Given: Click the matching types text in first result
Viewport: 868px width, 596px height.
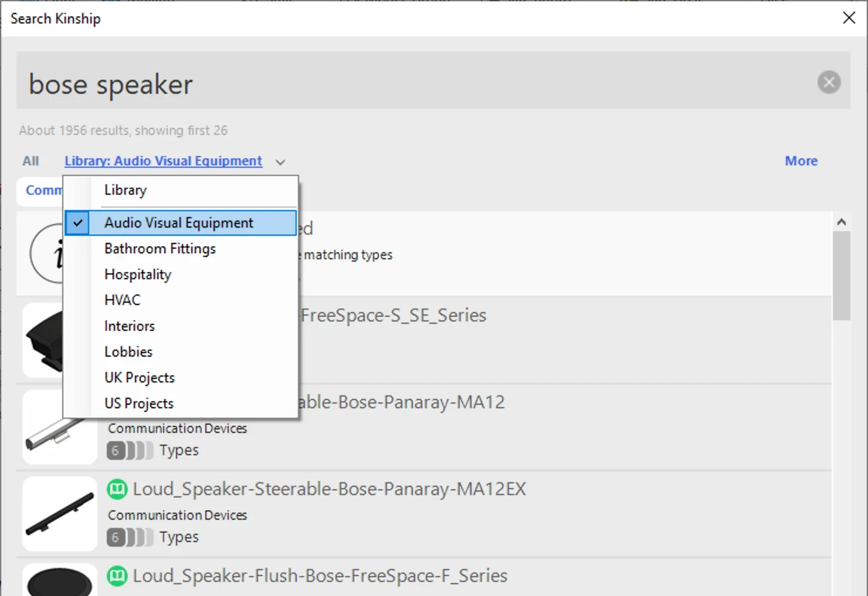Looking at the screenshot, I should tap(348, 255).
